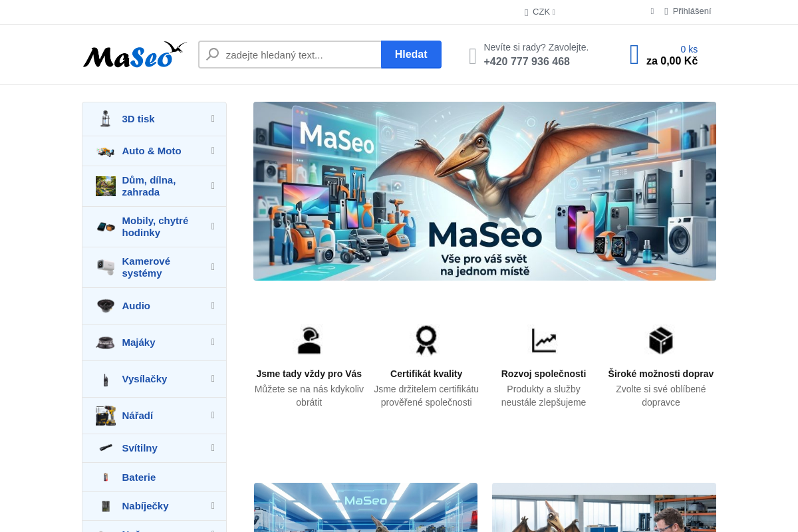The width and height of the screenshot is (798, 532).
Task: Click the Nabíječky charger icon
Action: click(106, 506)
